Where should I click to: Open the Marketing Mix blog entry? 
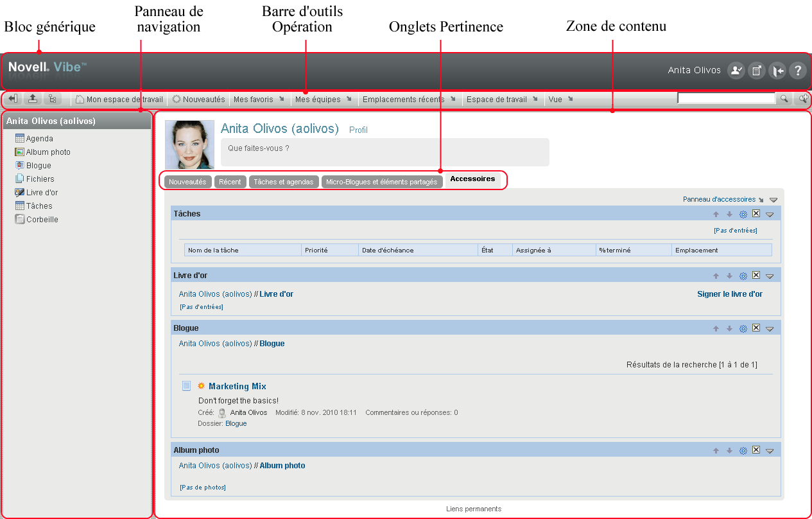(x=238, y=386)
